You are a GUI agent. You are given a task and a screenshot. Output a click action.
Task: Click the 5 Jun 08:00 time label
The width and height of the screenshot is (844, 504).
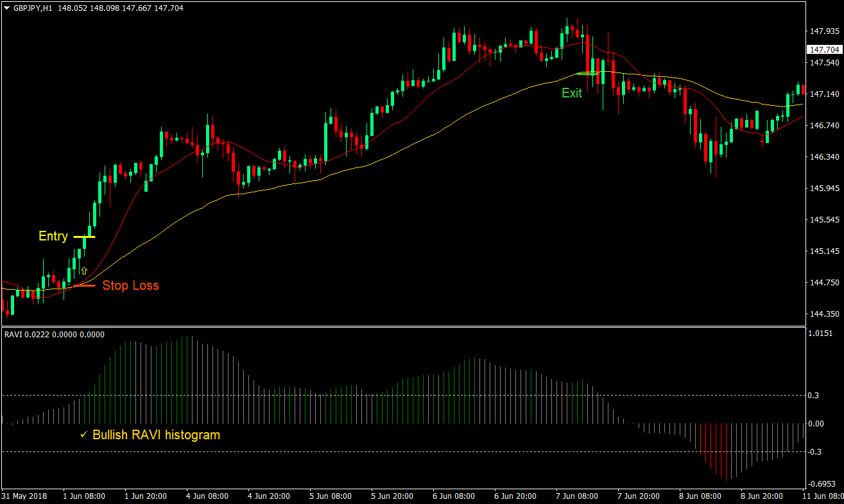pyautogui.click(x=330, y=496)
